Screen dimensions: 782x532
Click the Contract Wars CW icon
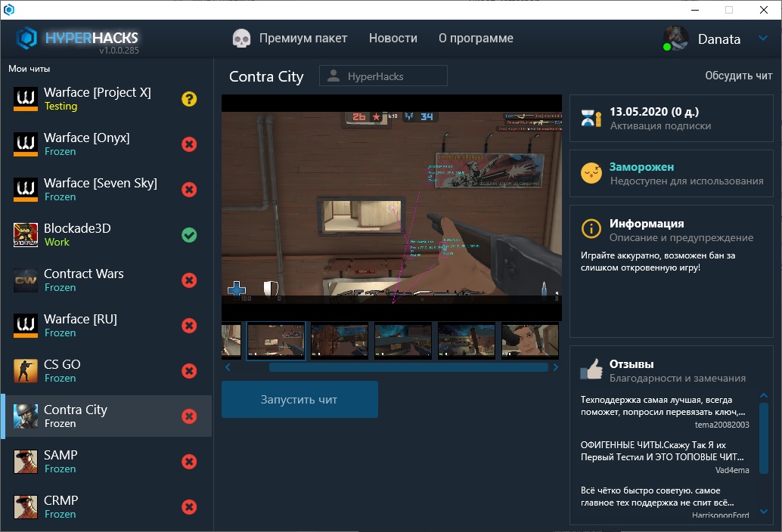coord(26,280)
